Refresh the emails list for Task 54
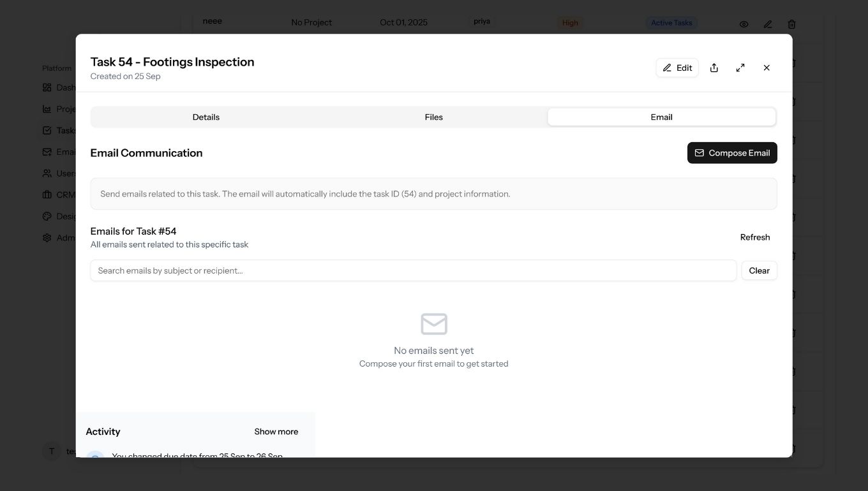Image resolution: width=868 pixels, height=491 pixels. tap(754, 237)
